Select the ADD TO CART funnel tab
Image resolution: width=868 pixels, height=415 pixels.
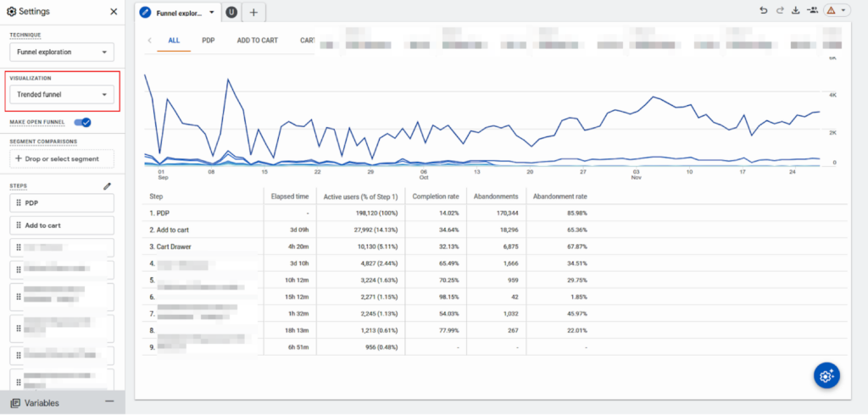(x=258, y=41)
